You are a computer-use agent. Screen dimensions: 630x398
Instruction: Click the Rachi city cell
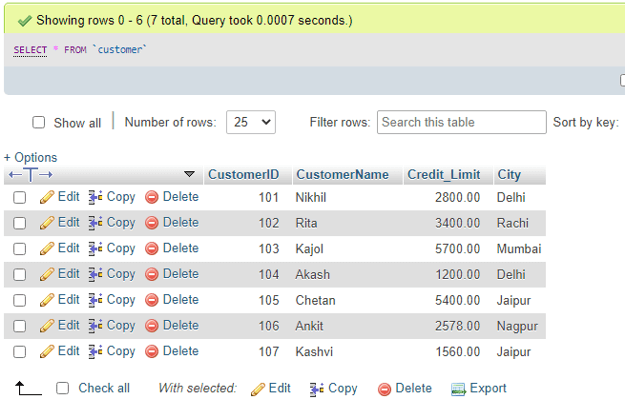[513, 223]
